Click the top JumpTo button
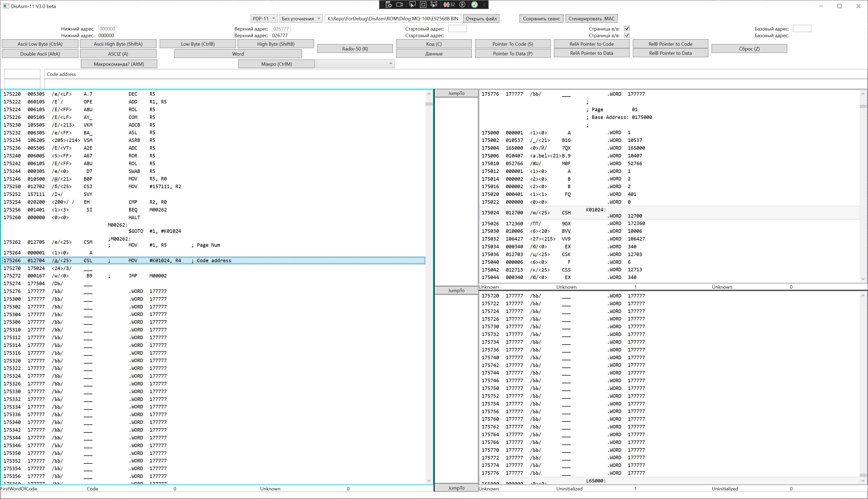This screenshot has height=499, width=868. point(456,93)
